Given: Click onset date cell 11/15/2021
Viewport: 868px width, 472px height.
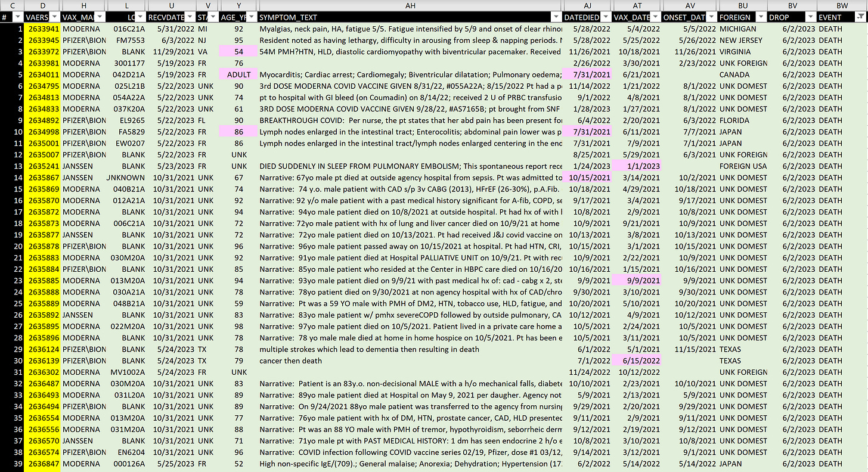Looking at the screenshot, I should pos(690,349).
